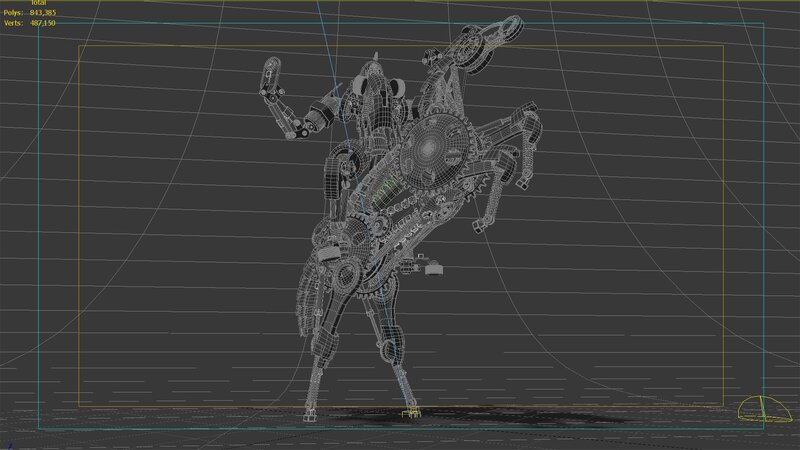800x450 pixels.
Task: Select the yellow dome light gizmo
Action: [x=757, y=408]
